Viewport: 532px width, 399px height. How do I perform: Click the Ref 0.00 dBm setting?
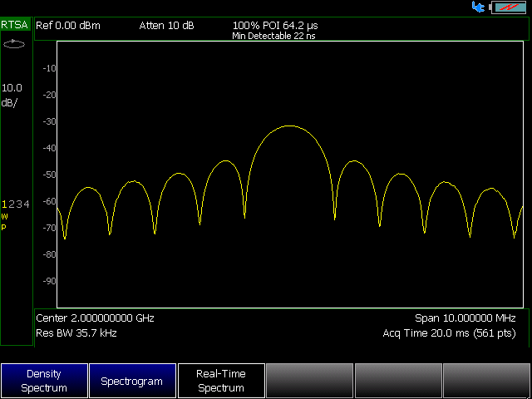tap(68, 26)
